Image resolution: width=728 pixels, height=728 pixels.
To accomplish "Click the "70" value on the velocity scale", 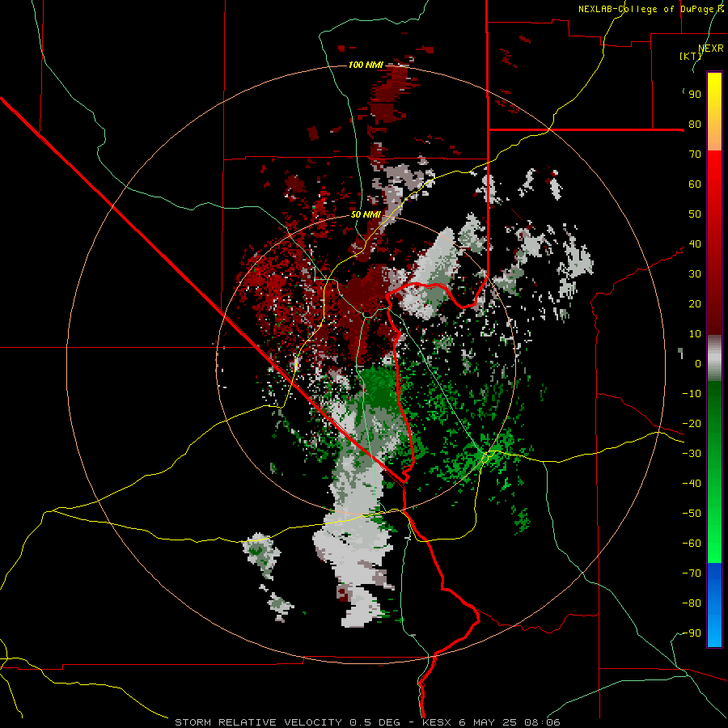I will [x=695, y=154].
